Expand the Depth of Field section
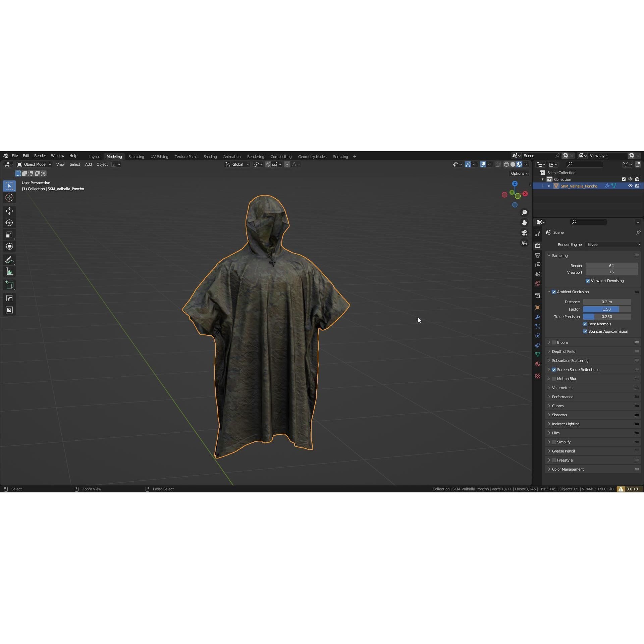644x644 pixels. (563, 351)
